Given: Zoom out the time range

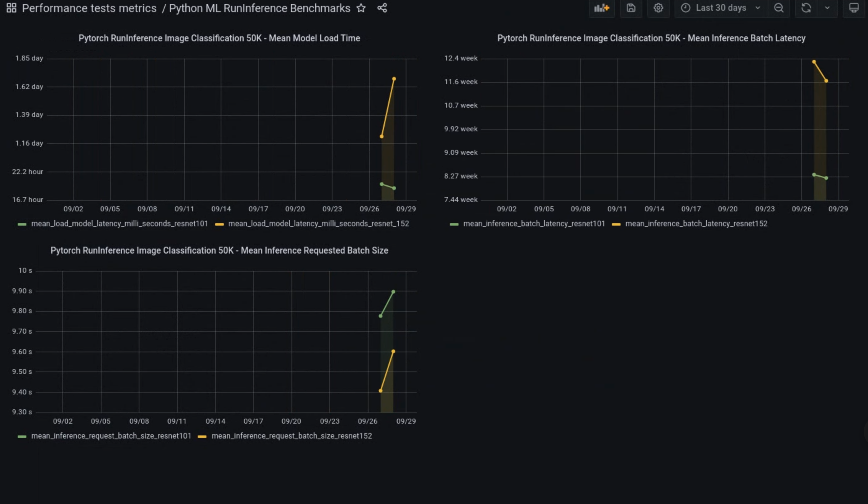Looking at the screenshot, I should coord(779,8).
